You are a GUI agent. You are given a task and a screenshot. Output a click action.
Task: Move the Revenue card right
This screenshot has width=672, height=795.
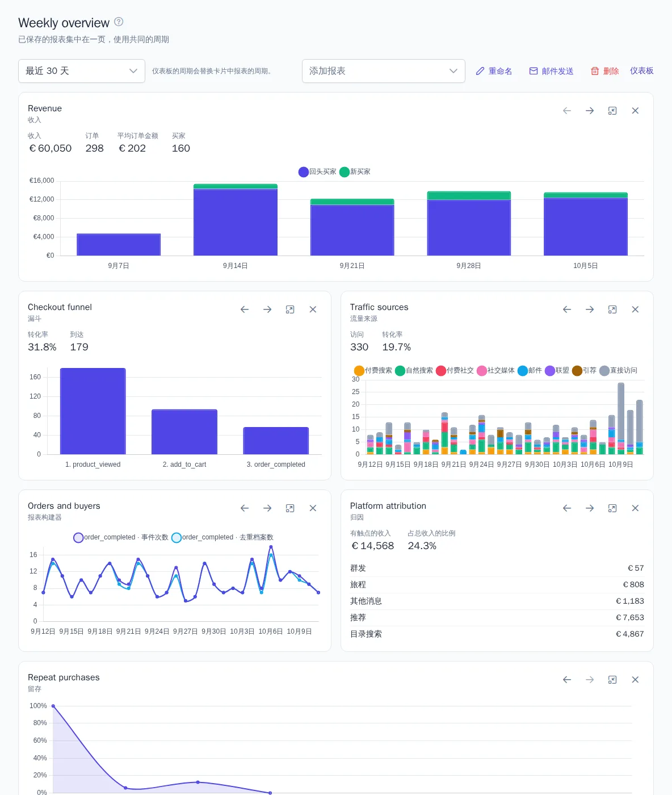(590, 111)
